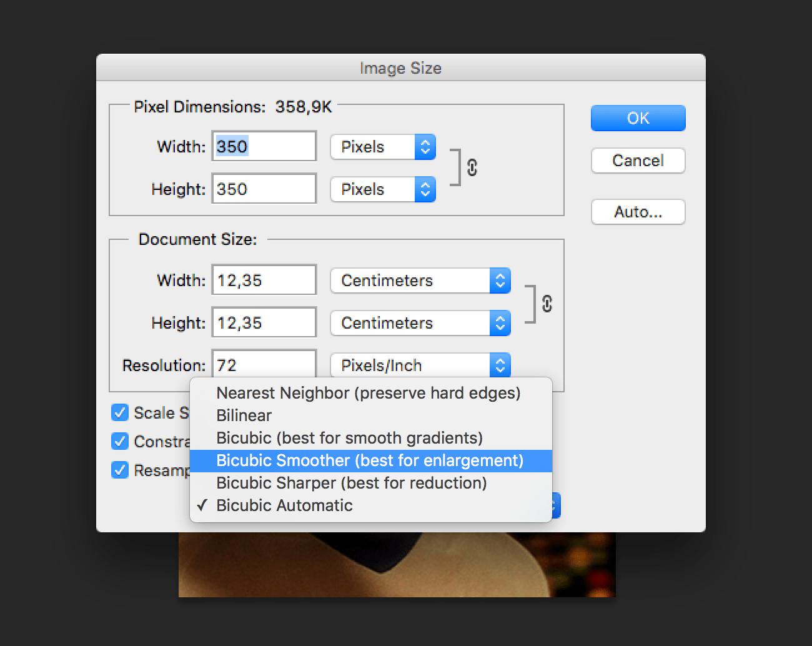Image resolution: width=812 pixels, height=646 pixels.
Task: Open the Resolution Pixels/Inch dropdown
Action: (x=420, y=365)
